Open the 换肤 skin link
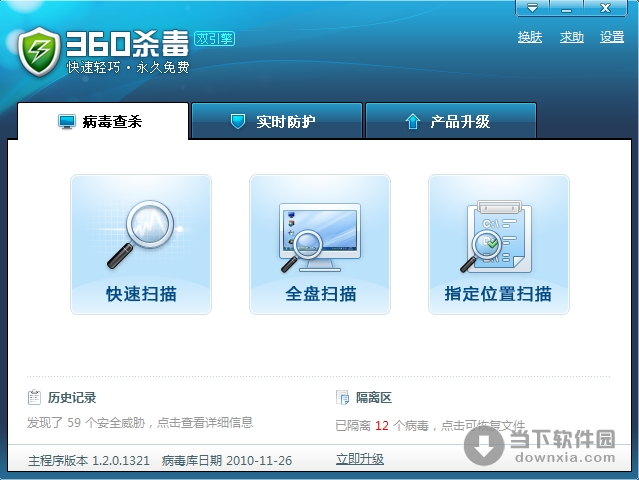 tap(530, 37)
